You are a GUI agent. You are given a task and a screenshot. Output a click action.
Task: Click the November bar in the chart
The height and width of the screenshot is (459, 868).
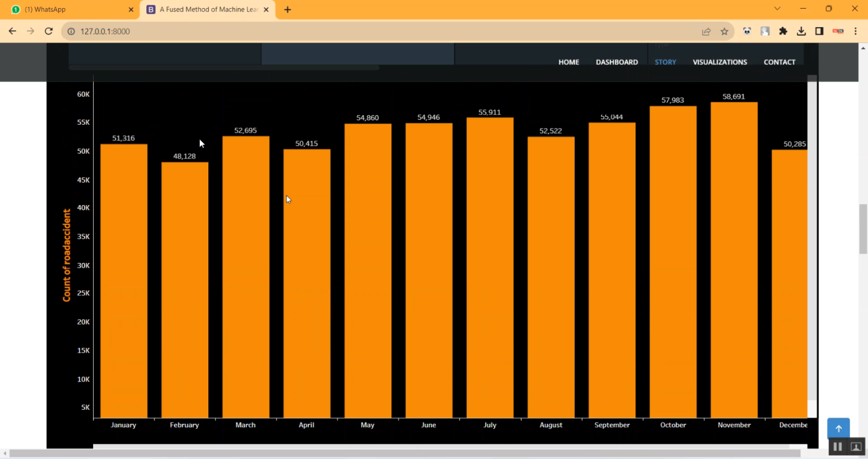(734, 260)
